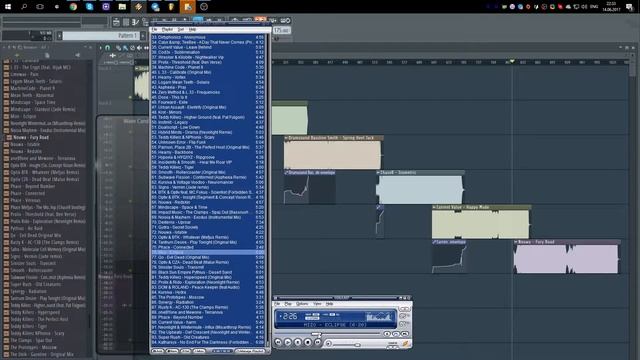Open the Noisia - Fury Road clip menu arrow
Screen dimensions: 640x360
click(x=516, y=242)
